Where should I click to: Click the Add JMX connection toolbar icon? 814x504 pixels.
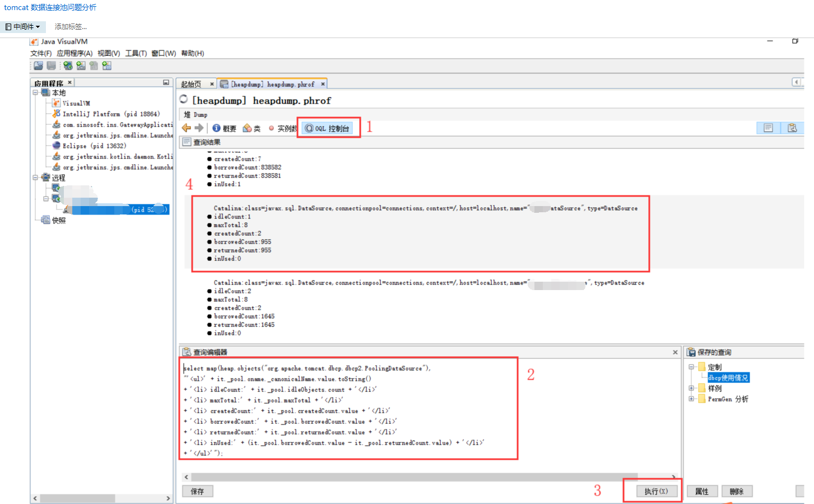81,66
